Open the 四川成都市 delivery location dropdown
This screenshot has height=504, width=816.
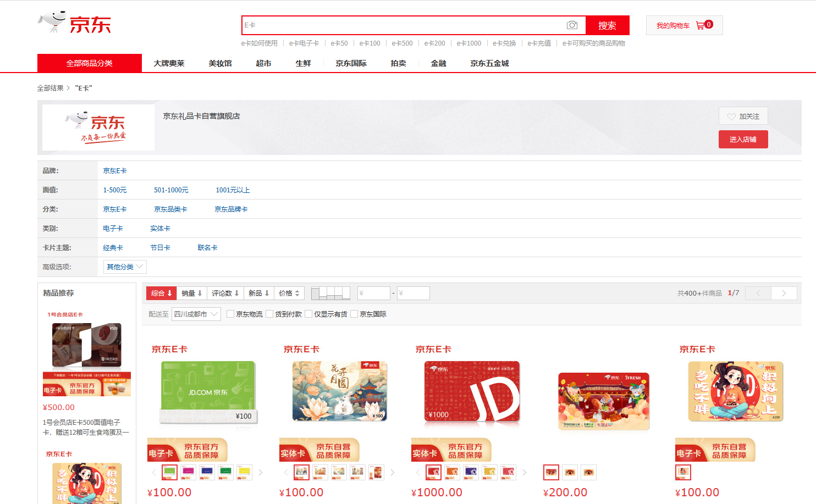[196, 314]
